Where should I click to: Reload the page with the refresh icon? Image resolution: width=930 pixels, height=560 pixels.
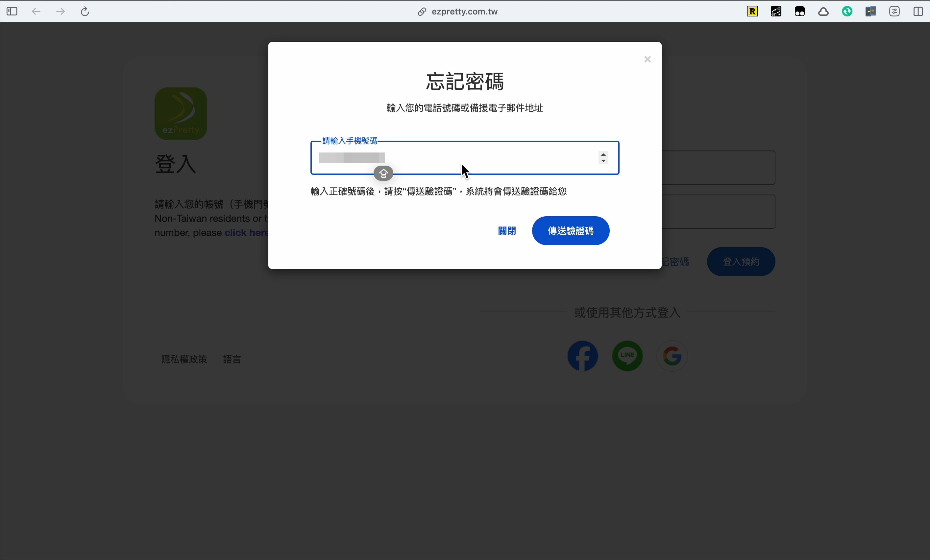[85, 11]
